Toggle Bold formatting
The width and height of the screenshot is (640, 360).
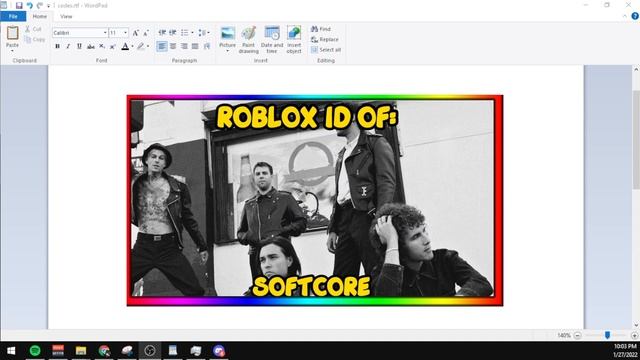58,46
